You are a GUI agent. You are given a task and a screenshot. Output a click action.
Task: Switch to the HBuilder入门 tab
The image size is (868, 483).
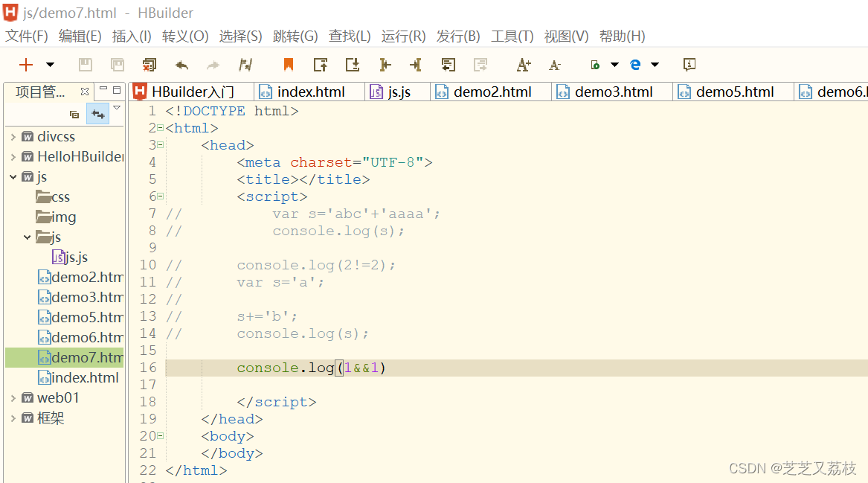[192, 92]
